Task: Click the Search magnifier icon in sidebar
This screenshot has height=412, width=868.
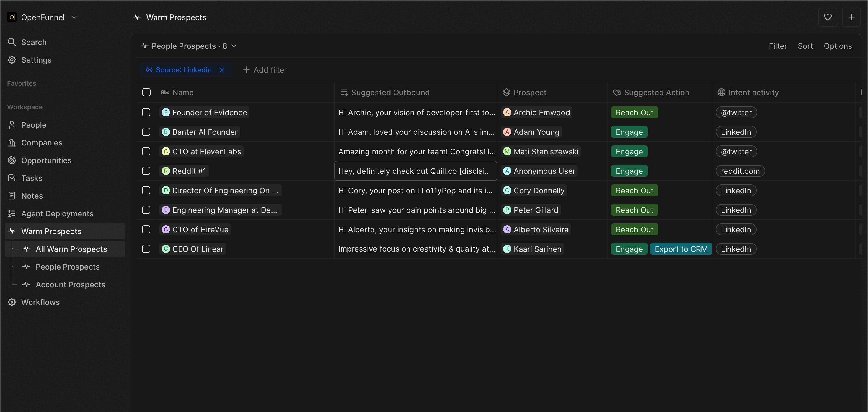Action: tap(12, 42)
